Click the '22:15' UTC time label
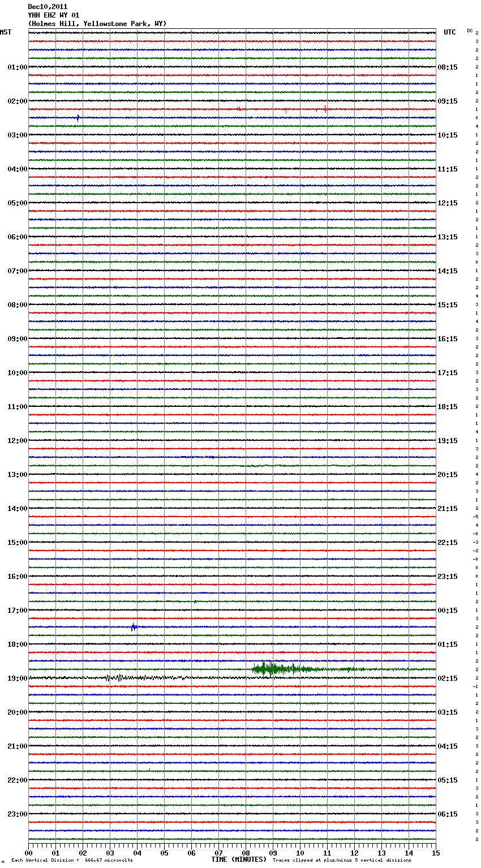The width and height of the screenshot is (481, 868). (x=448, y=543)
